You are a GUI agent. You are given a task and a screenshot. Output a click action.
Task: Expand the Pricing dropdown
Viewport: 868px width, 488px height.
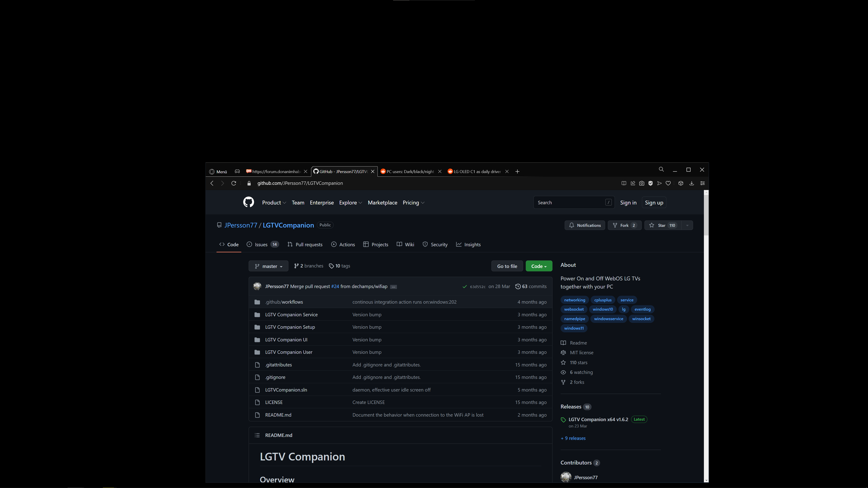413,203
